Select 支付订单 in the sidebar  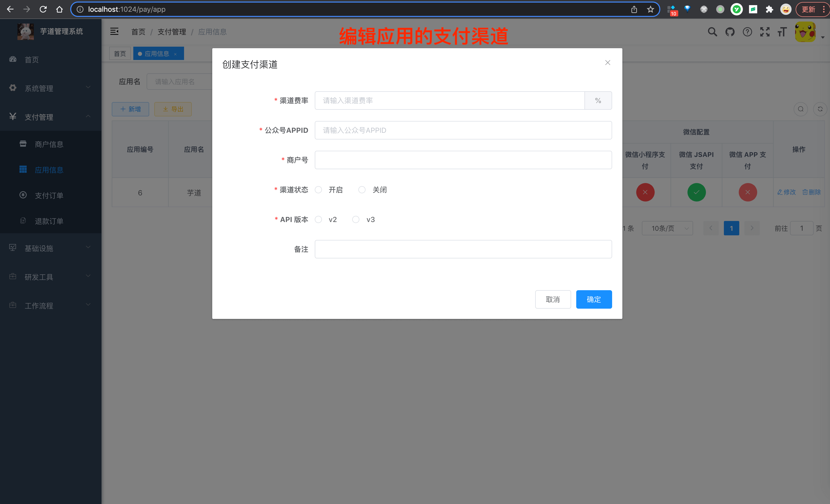click(49, 195)
